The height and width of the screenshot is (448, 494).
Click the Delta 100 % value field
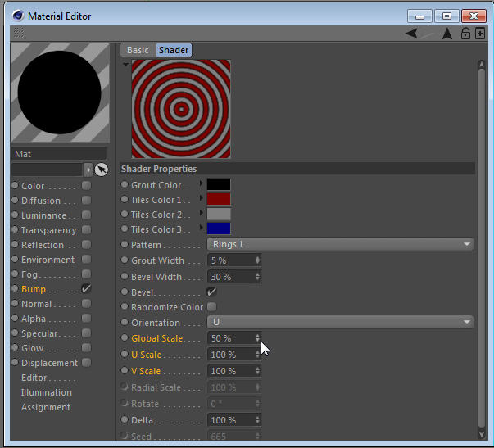click(233, 420)
